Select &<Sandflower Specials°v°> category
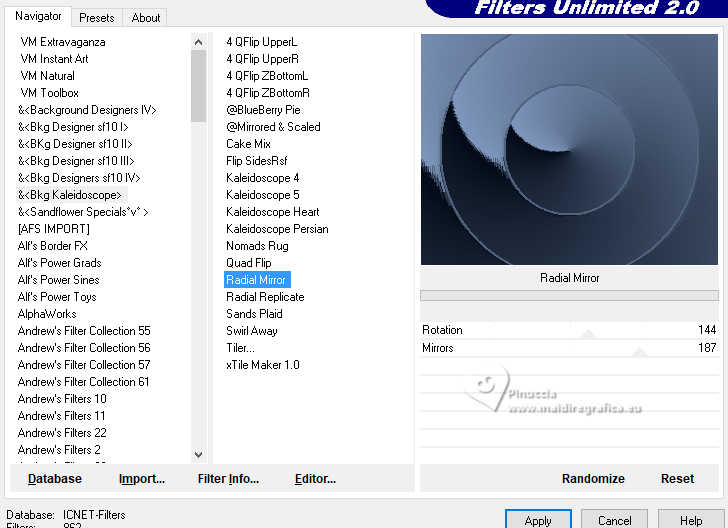 point(83,212)
